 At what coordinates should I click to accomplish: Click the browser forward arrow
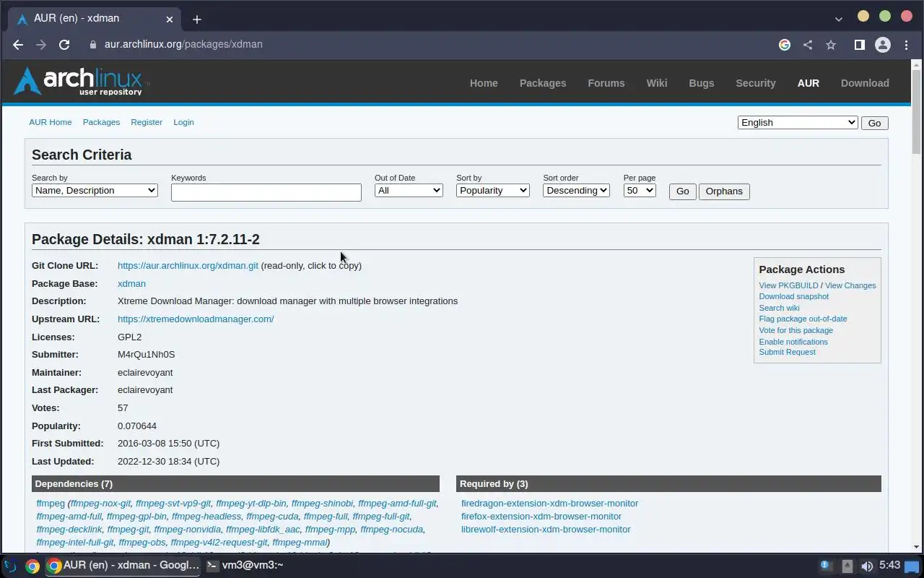click(41, 45)
